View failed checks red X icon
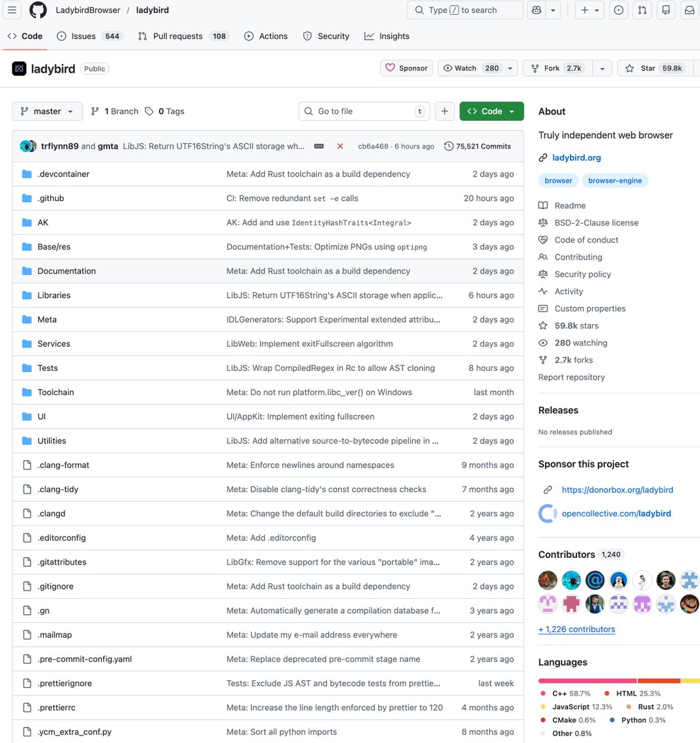Viewport: 700px width, 743px height. [x=340, y=146]
